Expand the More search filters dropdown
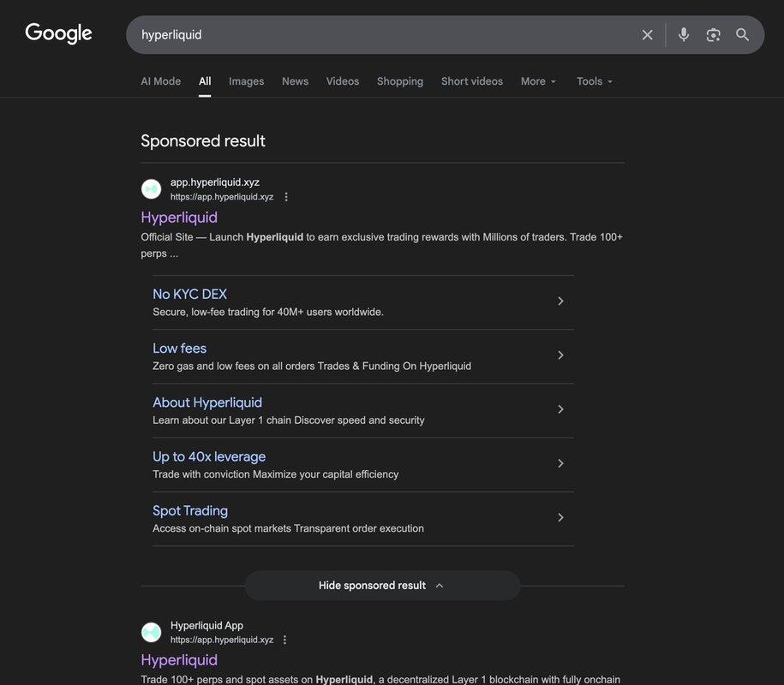The height and width of the screenshot is (685, 784). [538, 81]
